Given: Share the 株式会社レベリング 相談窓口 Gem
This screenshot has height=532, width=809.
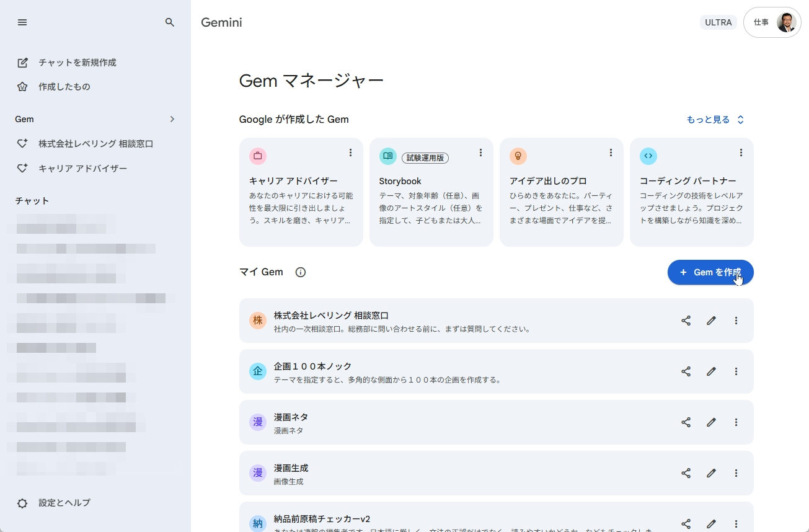Looking at the screenshot, I should tap(686, 321).
